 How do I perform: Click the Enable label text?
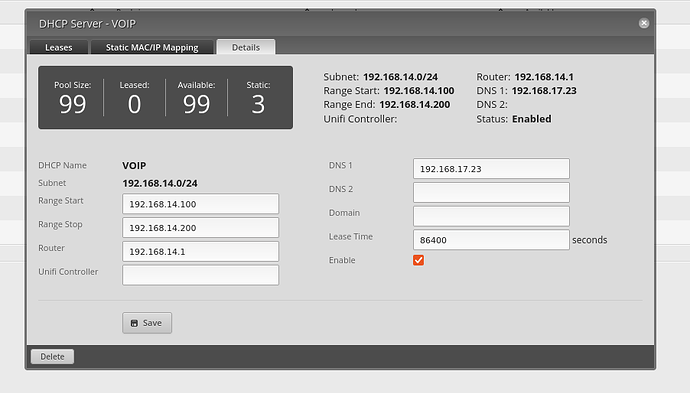[x=342, y=260]
